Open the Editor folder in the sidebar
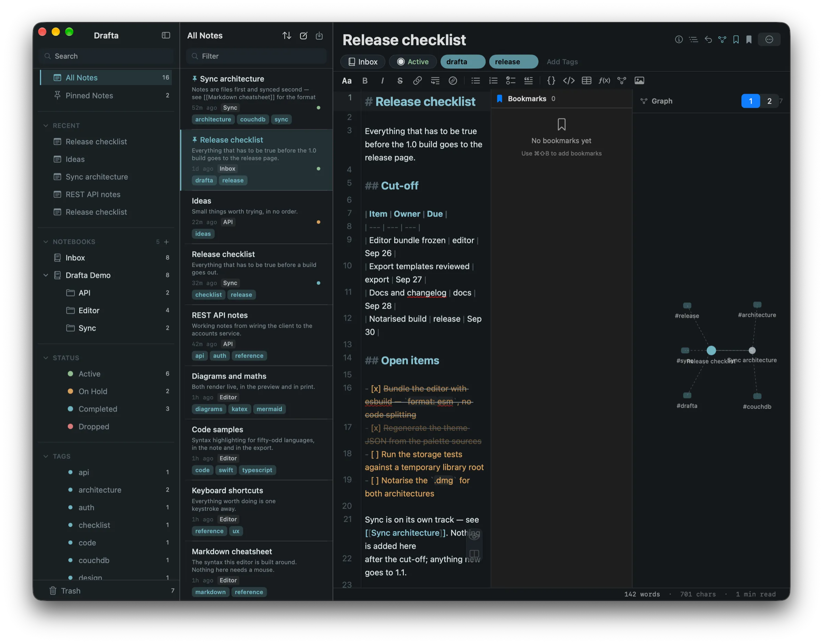The image size is (823, 644). 106,310
